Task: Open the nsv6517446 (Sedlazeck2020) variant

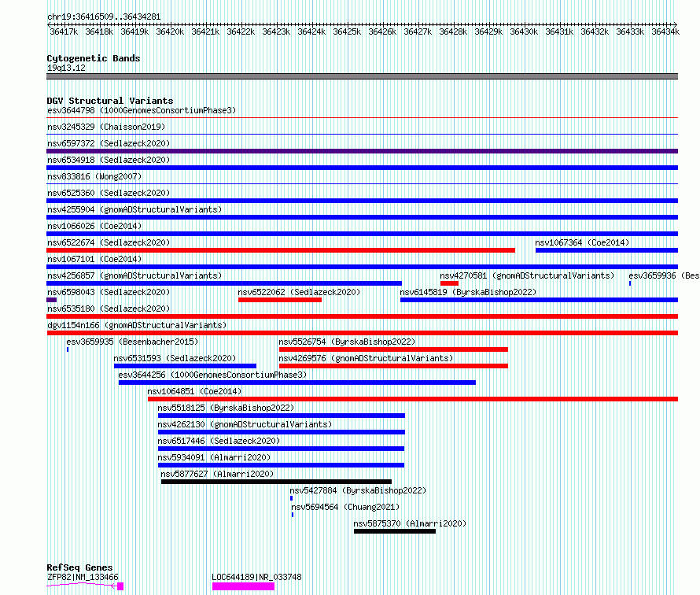Action: pyautogui.click(x=219, y=441)
